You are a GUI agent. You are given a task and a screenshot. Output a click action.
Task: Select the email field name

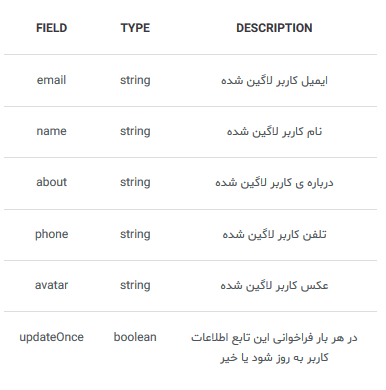pos(51,80)
